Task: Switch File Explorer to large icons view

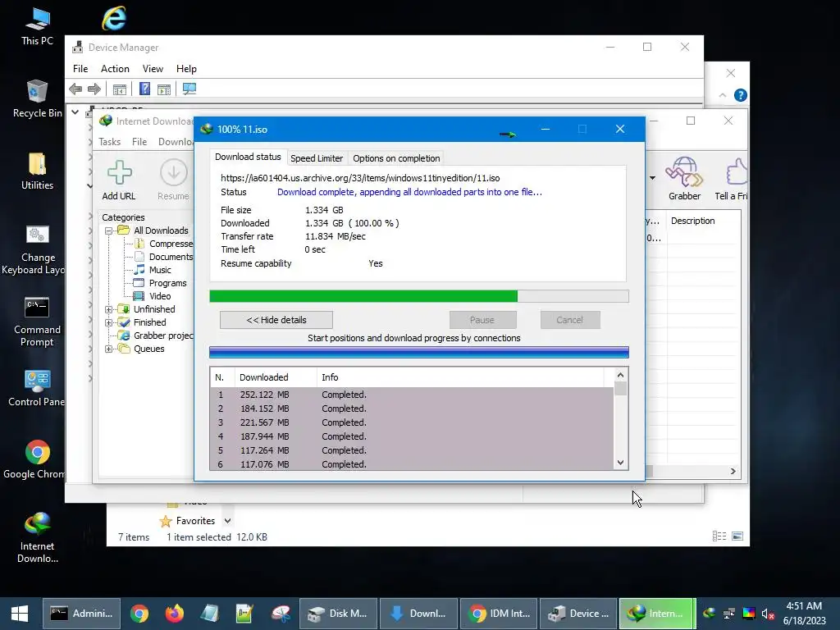Action: point(737,536)
